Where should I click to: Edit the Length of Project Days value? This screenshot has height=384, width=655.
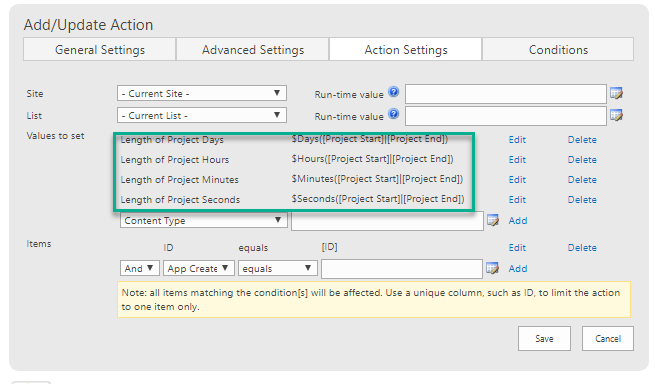pos(517,140)
